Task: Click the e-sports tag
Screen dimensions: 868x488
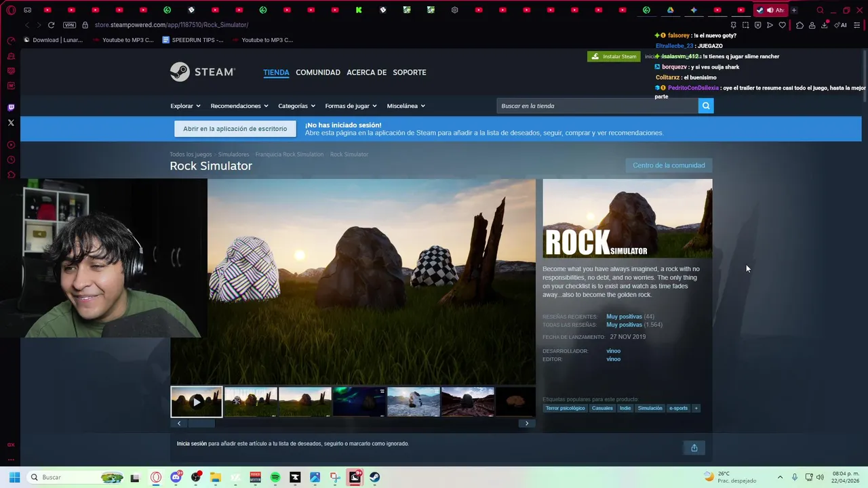Action: [x=678, y=408]
